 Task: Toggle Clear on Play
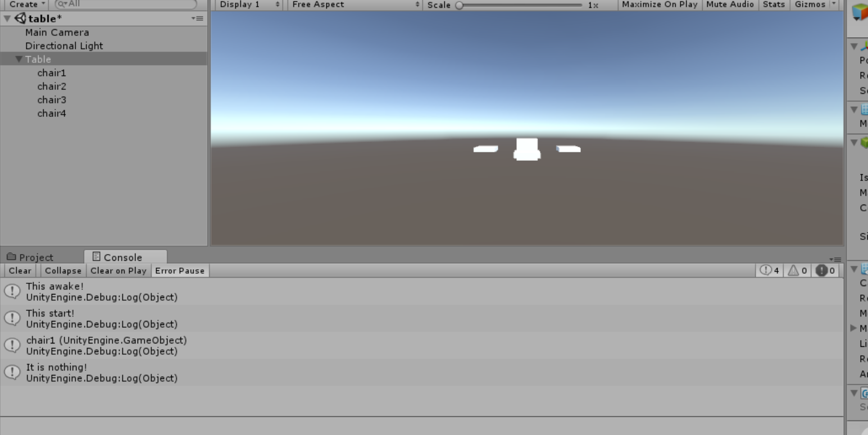[119, 271]
